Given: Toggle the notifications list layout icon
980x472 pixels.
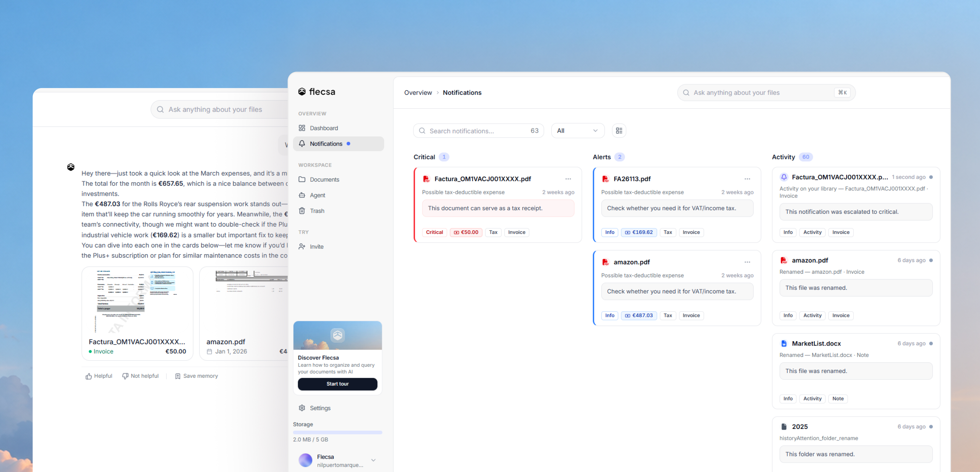Looking at the screenshot, I should pos(619,130).
